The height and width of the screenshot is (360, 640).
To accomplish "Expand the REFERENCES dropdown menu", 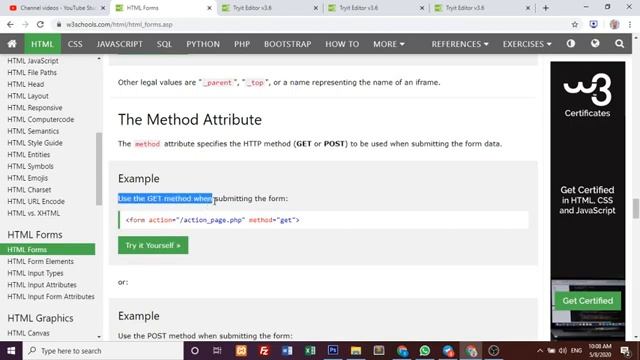I will coord(460,44).
